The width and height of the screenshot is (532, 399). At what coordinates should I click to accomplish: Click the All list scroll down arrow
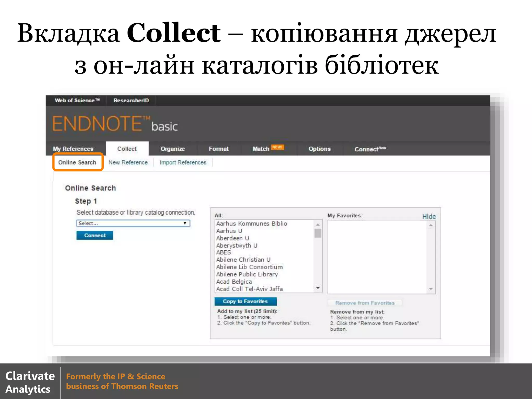click(x=318, y=288)
